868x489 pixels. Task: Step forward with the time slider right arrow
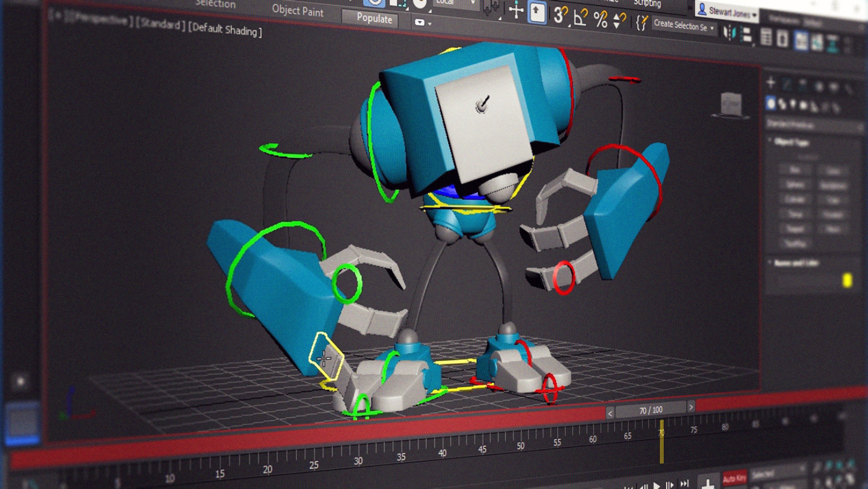coord(691,407)
